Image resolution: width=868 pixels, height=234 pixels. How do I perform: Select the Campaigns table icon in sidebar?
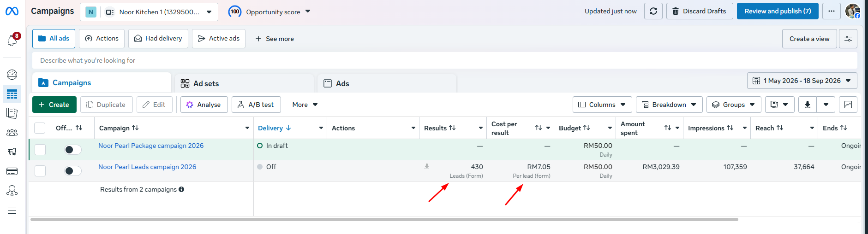point(12,94)
